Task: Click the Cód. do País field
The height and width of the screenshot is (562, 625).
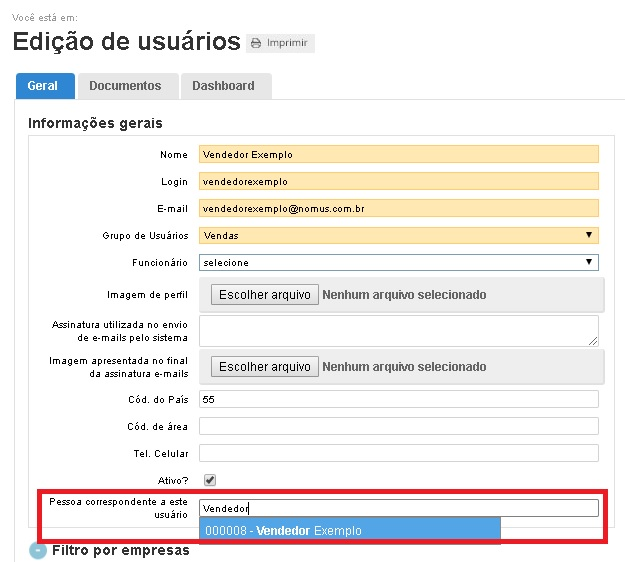Action: pos(399,399)
